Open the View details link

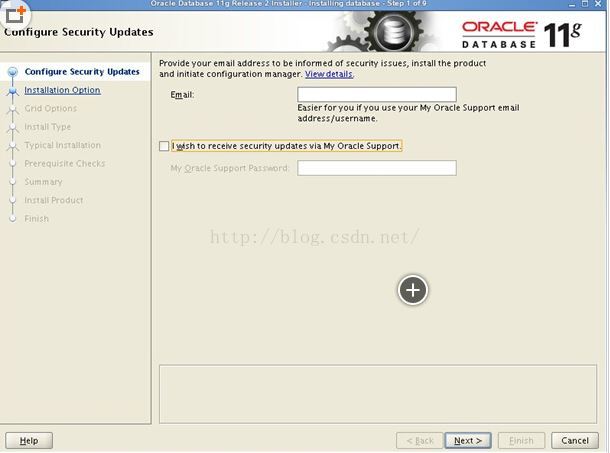pos(329,74)
